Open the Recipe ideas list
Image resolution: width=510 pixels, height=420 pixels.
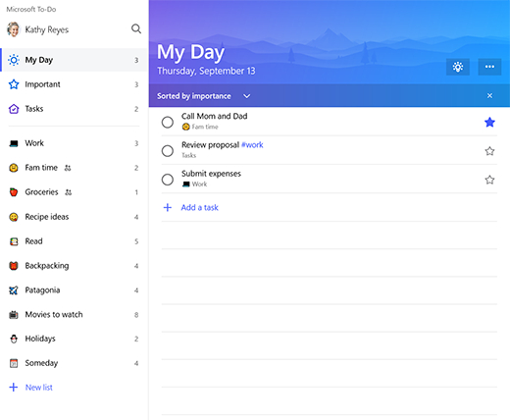pyautogui.click(x=75, y=217)
